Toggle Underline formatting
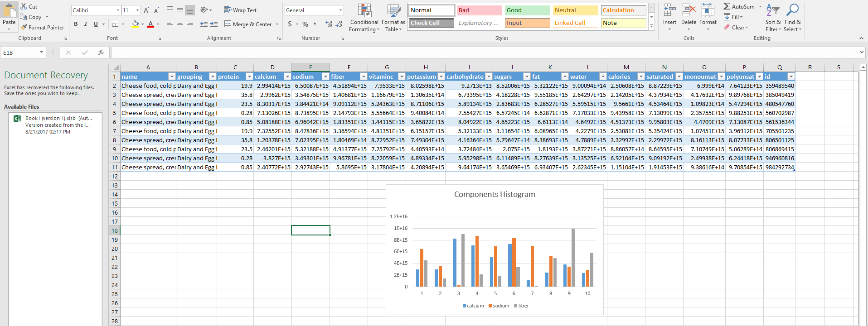This screenshot has height=326, width=868. point(96,24)
